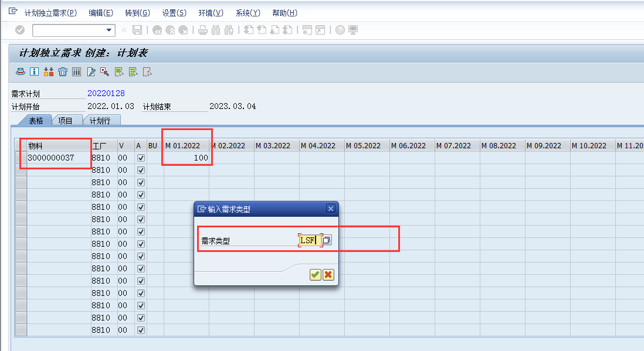Open the 20220128 demand plan link
Viewport: 644px width, 351px height.
106,93
